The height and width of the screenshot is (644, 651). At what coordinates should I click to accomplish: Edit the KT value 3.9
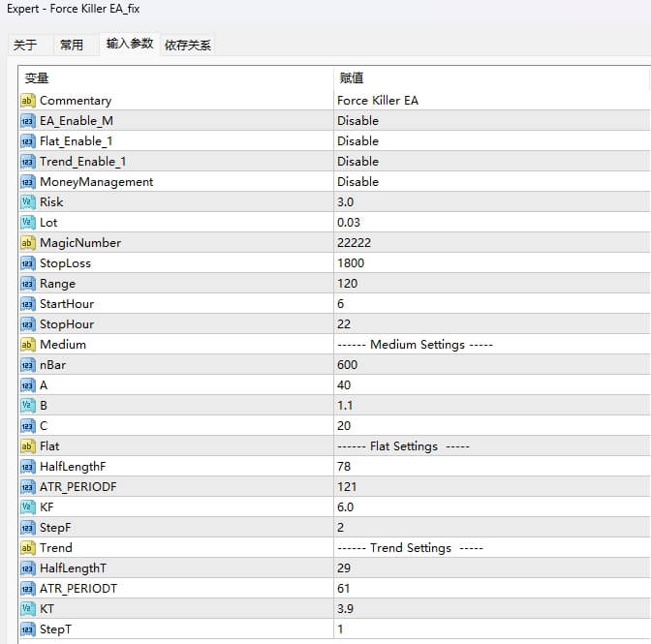492,609
